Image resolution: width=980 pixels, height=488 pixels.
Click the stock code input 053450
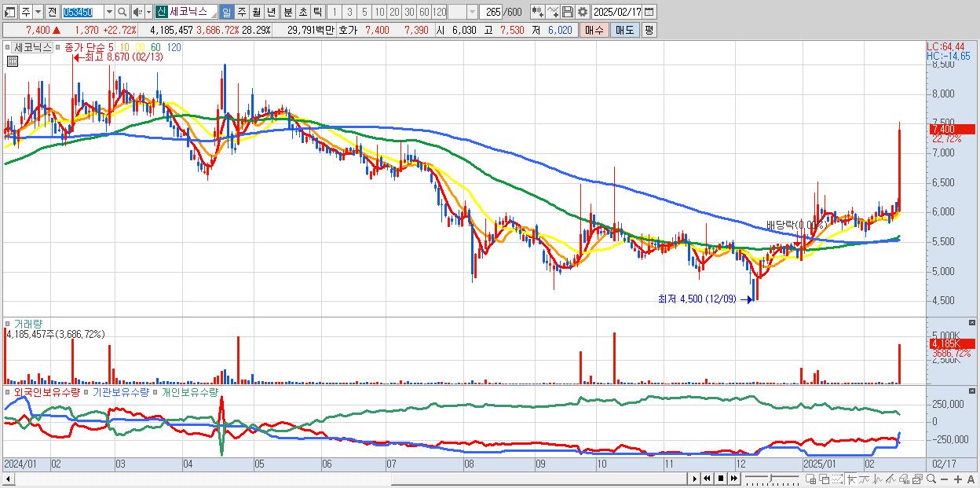point(82,12)
